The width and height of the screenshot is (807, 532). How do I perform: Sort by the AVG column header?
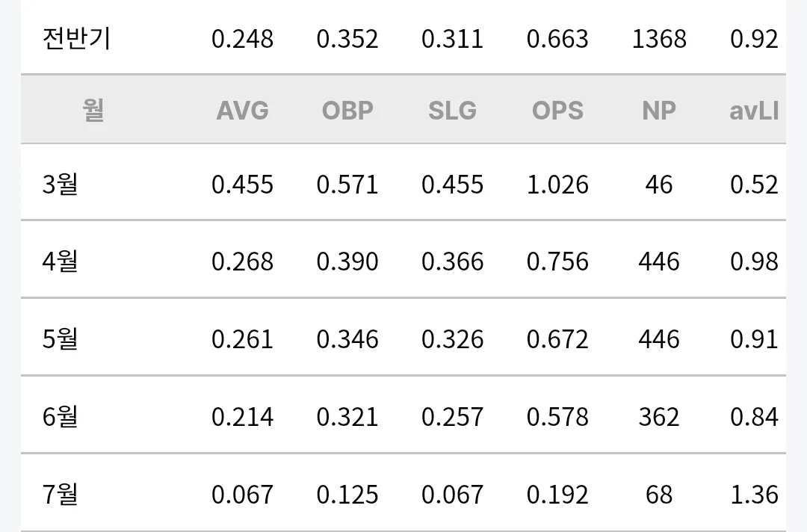point(242,111)
